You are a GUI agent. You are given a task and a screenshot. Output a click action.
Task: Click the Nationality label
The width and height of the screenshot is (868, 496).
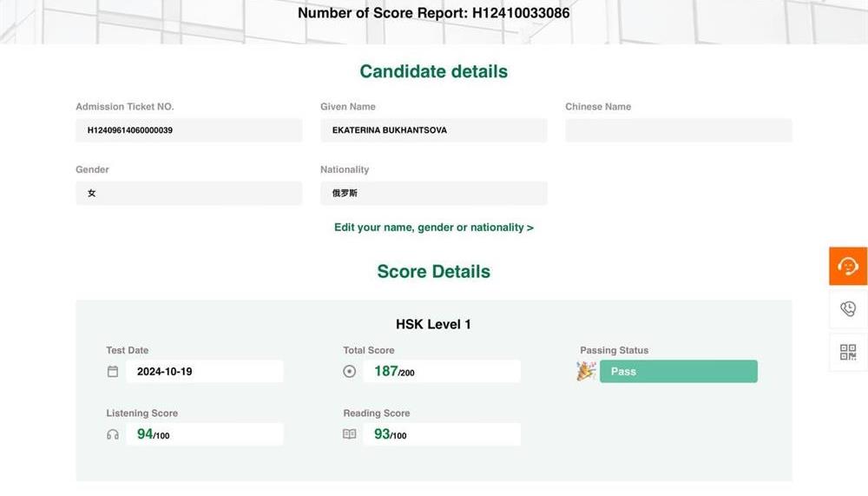coord(345,169)
